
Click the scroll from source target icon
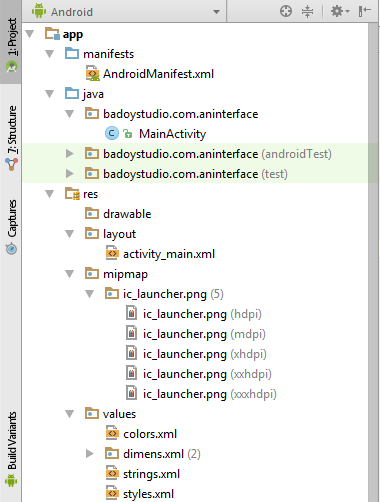[286, 11]
